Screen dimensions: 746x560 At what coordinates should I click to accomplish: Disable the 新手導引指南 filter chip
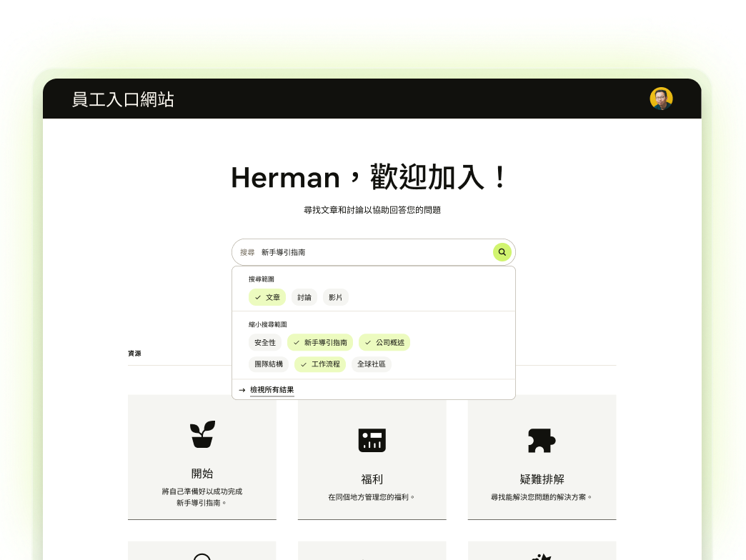pyautogui.click(x=319, y=342)
